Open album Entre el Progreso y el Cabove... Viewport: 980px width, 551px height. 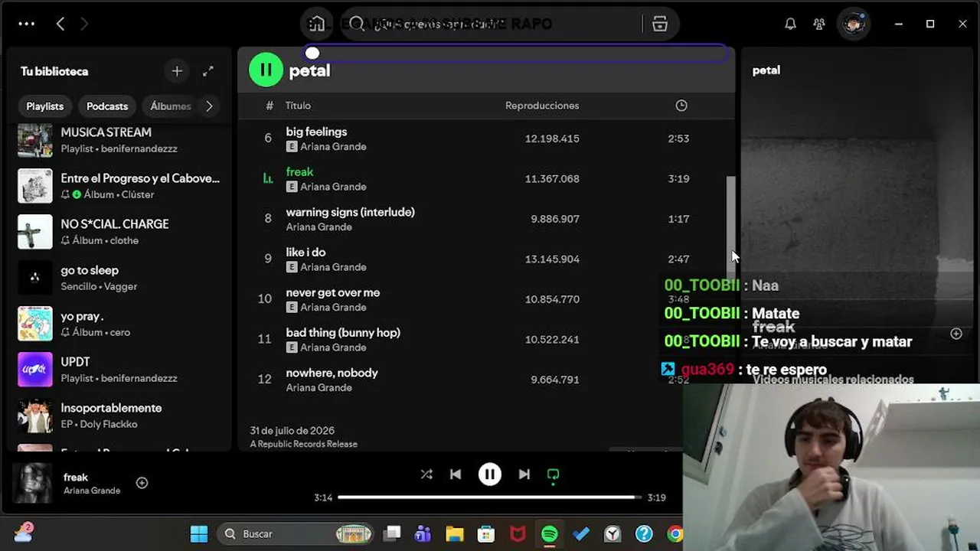point(119,186)
